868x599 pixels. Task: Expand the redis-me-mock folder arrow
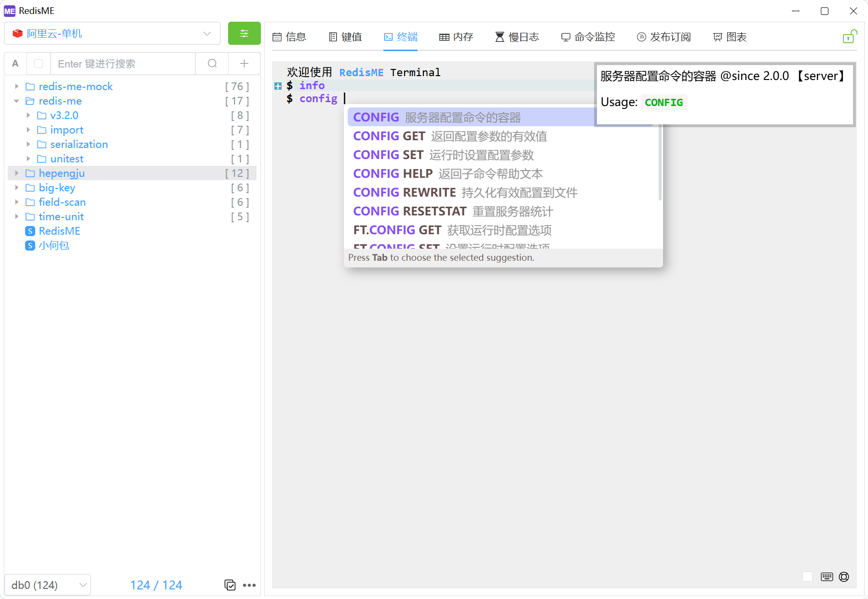[x=16, y=86]
